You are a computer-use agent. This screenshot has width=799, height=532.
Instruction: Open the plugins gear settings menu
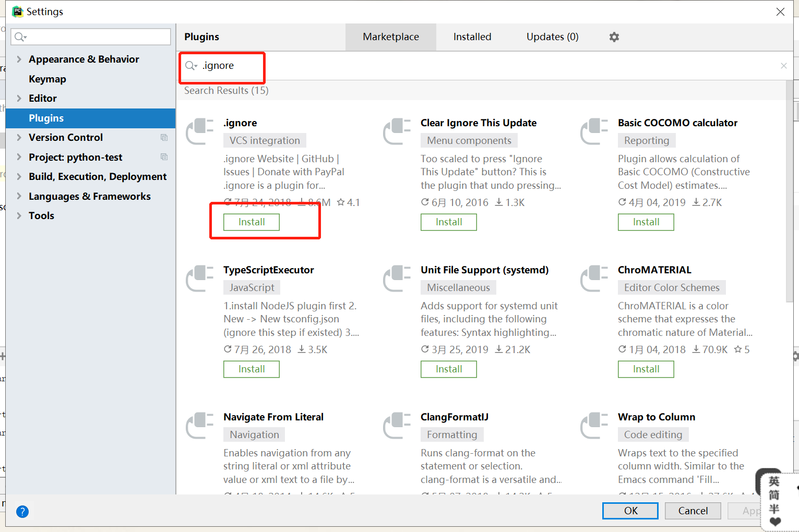click(x=614, y=37)
